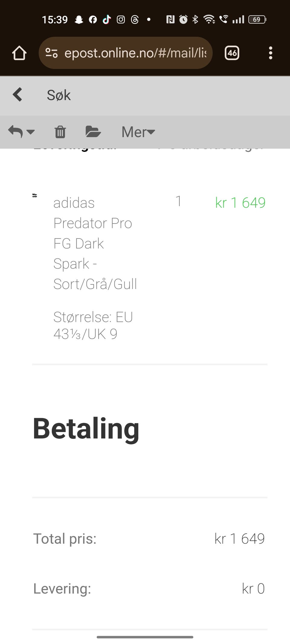Image resolution: width=290 pixels, height=644 pixels.
Task: Delete the email using trash icon
Action: pos(60,132)
